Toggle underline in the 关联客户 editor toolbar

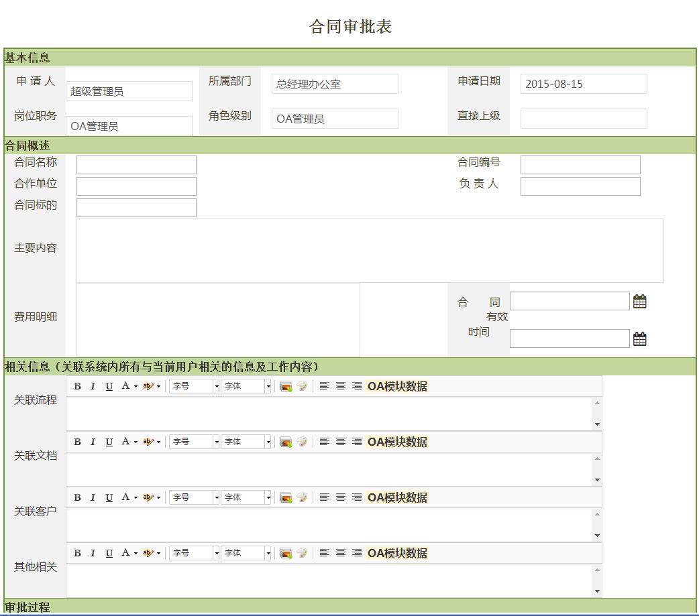[x=109, y=497]
